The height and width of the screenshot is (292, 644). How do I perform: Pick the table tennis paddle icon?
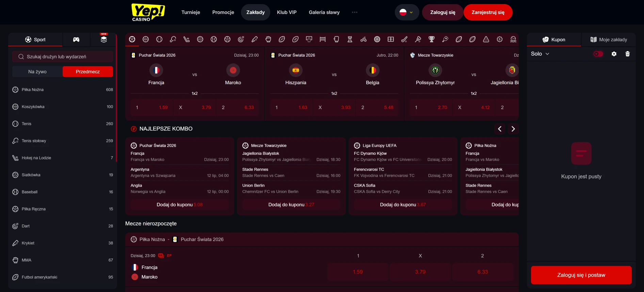(x=173, y=39)
